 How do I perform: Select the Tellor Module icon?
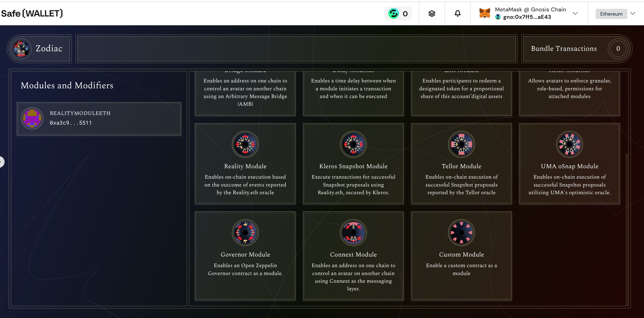coord(461,144)
